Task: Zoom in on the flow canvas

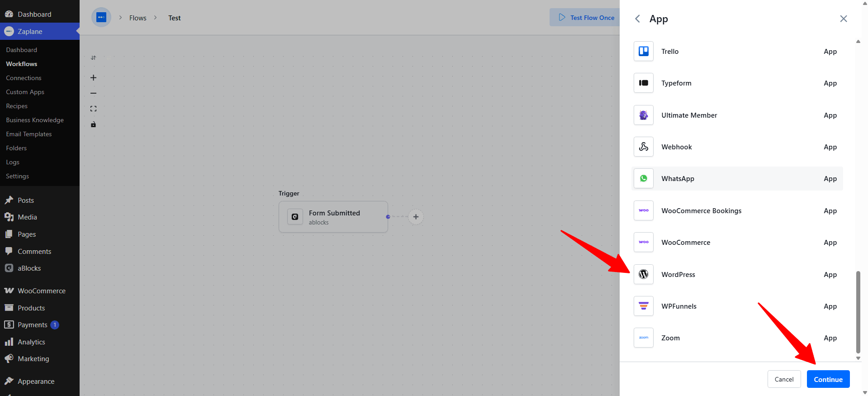Action: point(93,78)
